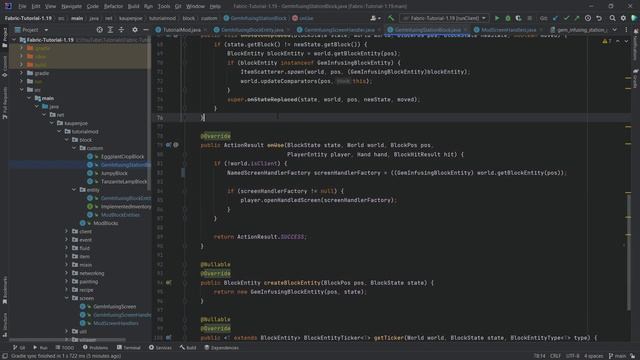The height and width of the screenshot is (360, 640).
Task: Open Services tool window
Action: pos(160,348)
